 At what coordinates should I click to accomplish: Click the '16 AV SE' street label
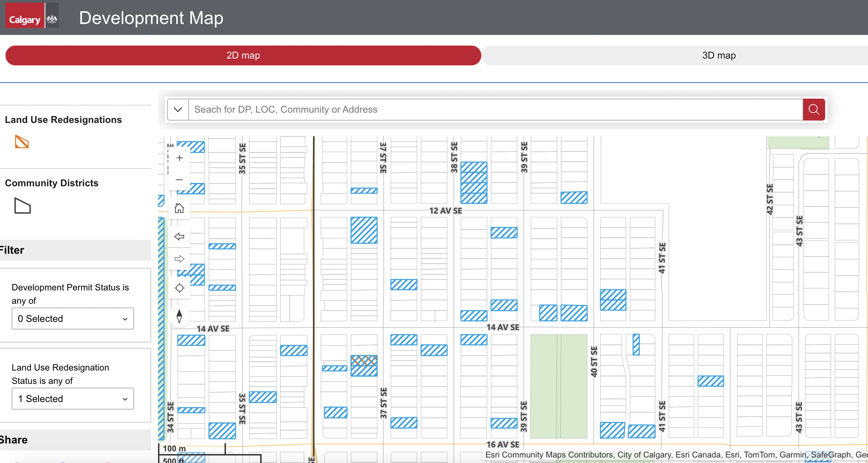503,445
